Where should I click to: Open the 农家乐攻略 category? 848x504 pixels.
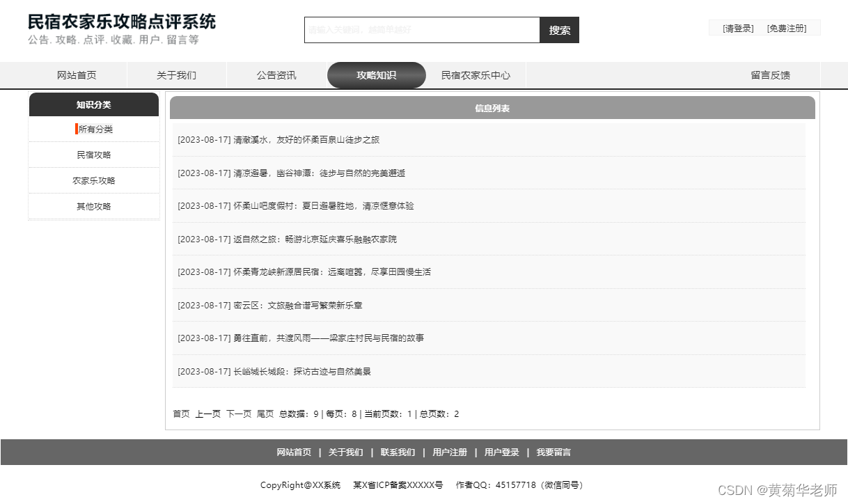pos(93,180)
